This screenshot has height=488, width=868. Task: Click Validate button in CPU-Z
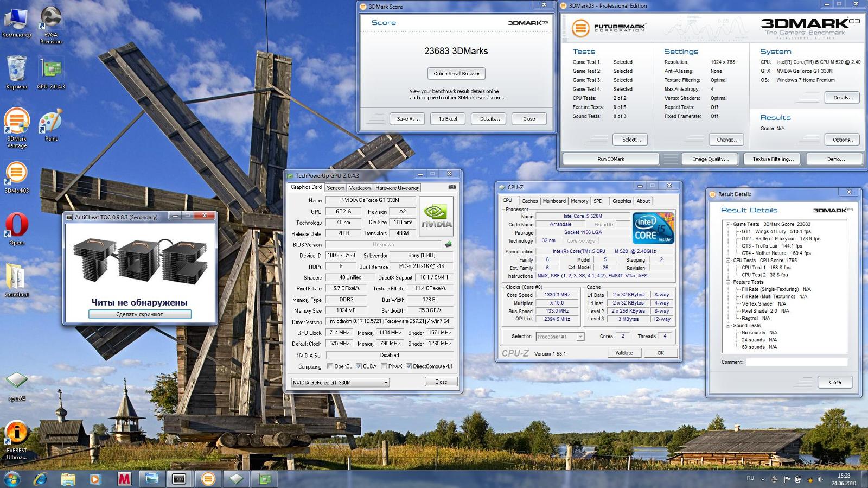click(624, 353)
